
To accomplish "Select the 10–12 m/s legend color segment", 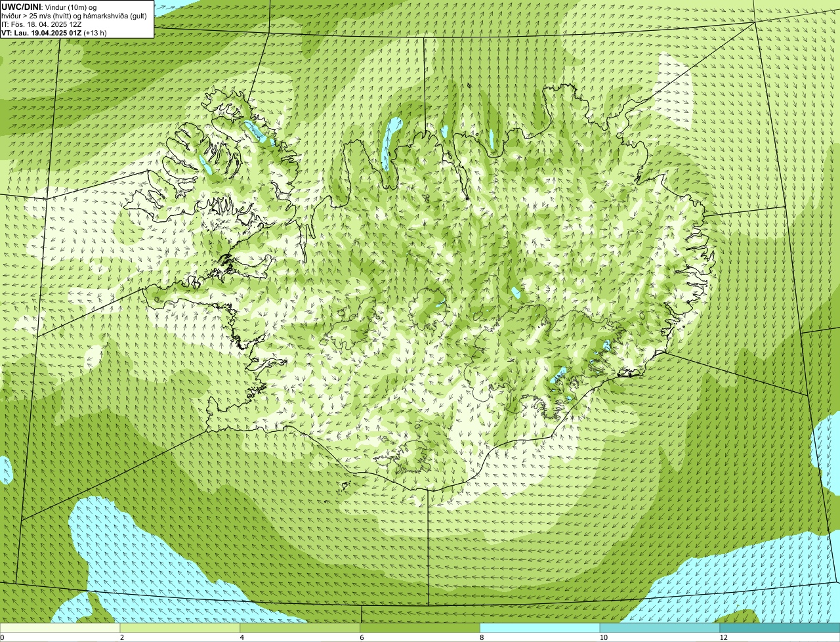I will pyautogui.click(x=660, y=628).
